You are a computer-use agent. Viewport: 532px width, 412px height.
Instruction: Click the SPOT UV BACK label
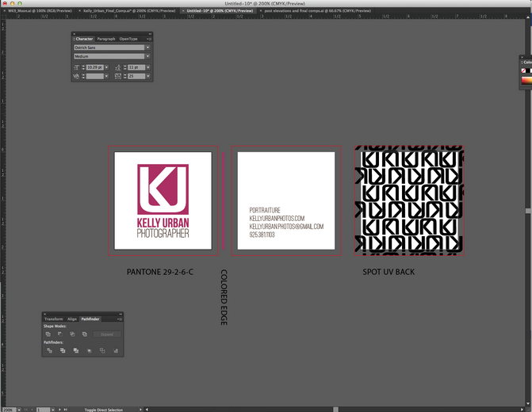coord(388,272)
